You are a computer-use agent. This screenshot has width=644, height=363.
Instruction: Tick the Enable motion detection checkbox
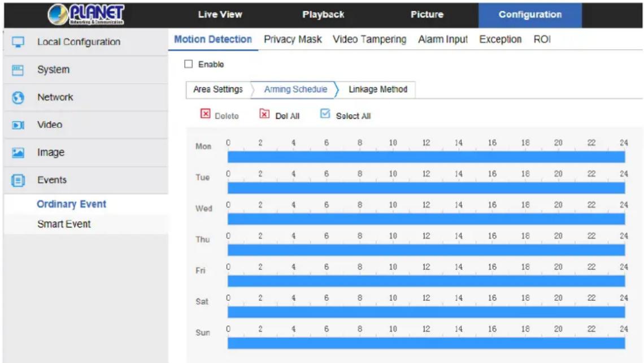(x=189, y=64)
